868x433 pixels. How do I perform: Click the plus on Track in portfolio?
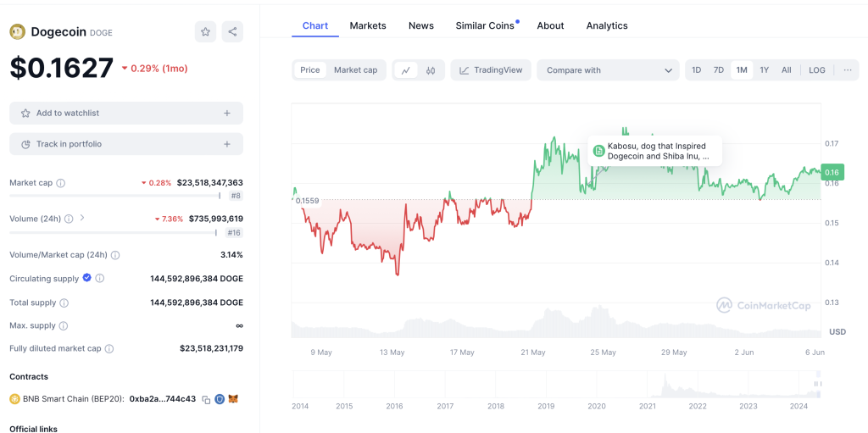click(226, 144)
